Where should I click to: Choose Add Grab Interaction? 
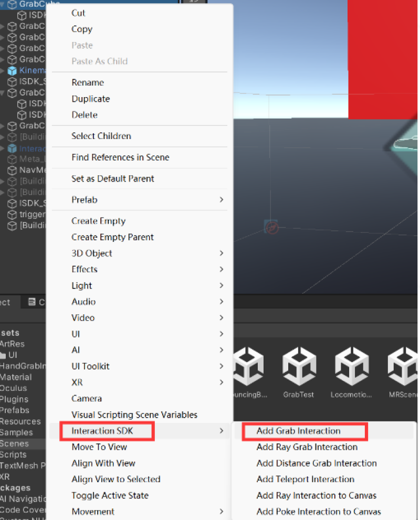point(304,431)
